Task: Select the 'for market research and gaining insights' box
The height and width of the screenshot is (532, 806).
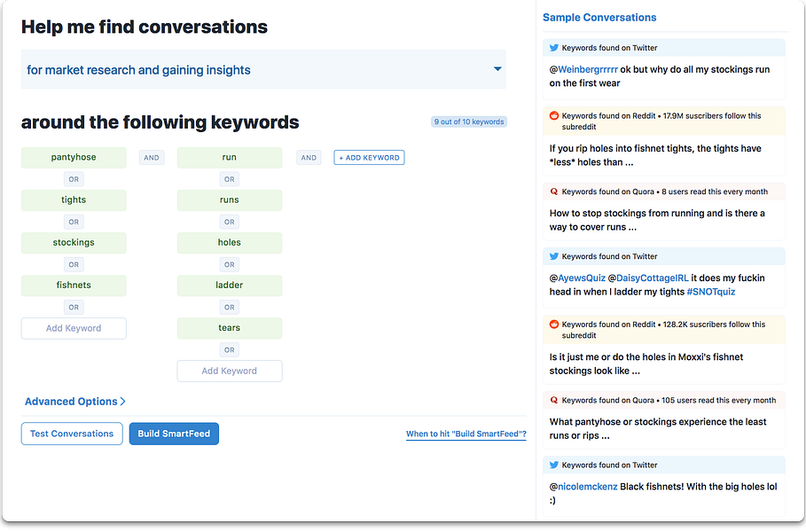Action: (263, 69)
